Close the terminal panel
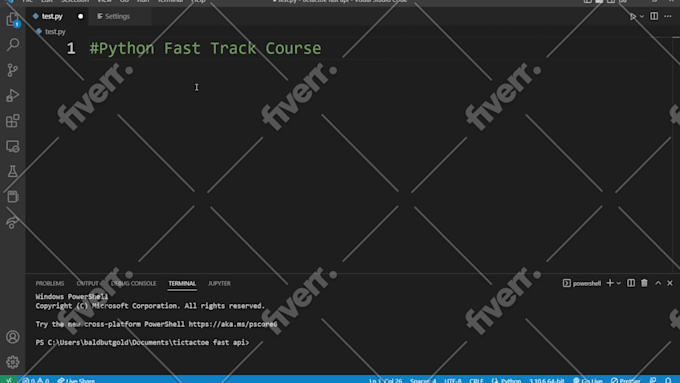The height and width of the screenshot is (383, 680). click(670, 283)
